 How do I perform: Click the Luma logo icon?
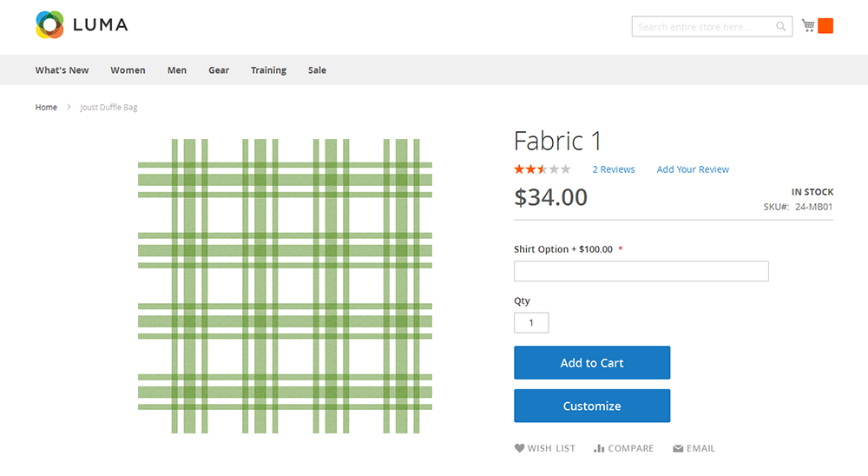coord(49,25)
